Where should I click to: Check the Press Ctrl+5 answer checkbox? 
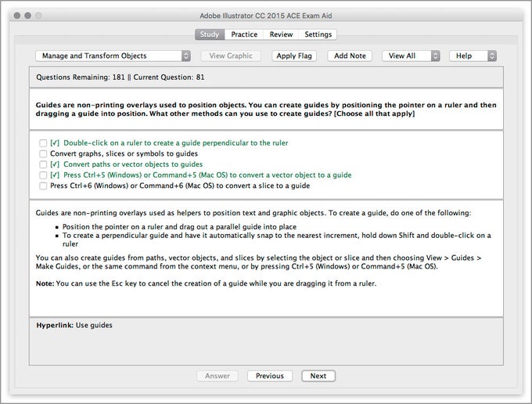point(43,175)
